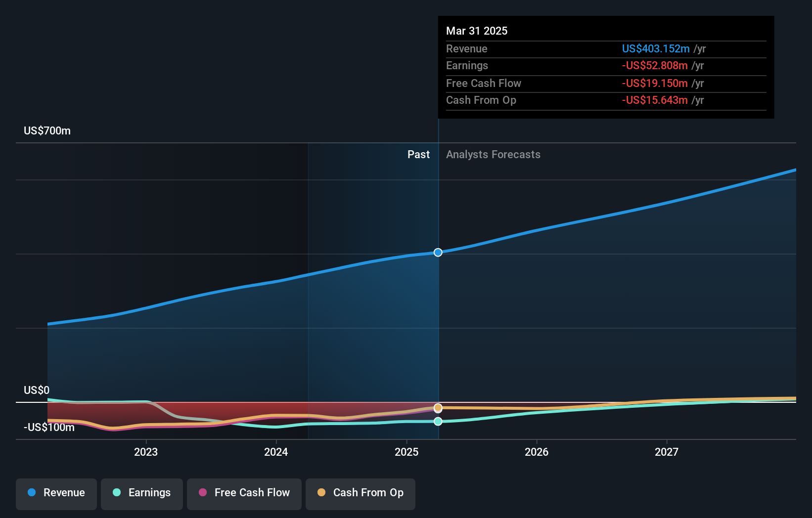Click the tooltip Earnings row label
812x518 pixels.
coord(467,66)
